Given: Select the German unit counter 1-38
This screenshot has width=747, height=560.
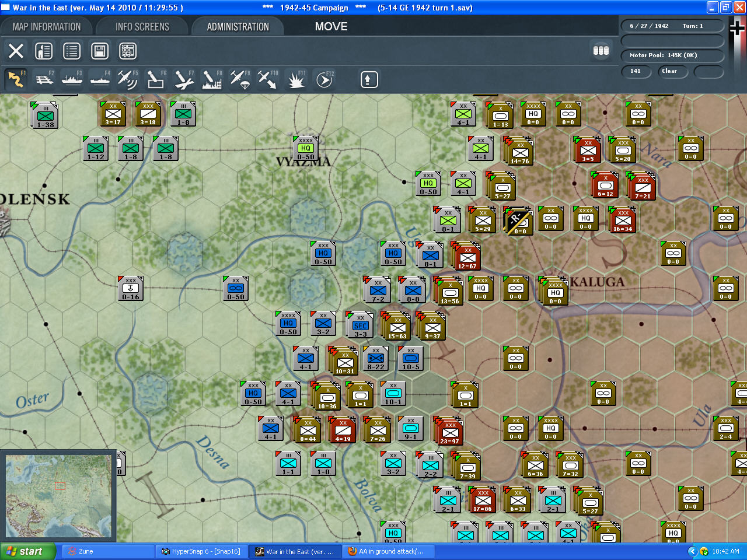Looking at the screenshot, I should pos(46,115).
